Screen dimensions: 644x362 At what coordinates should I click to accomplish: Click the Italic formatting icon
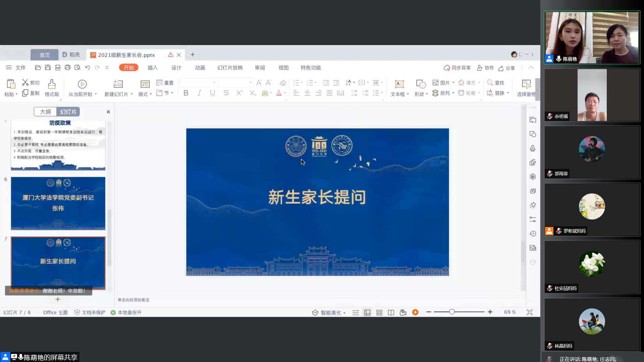199,93
